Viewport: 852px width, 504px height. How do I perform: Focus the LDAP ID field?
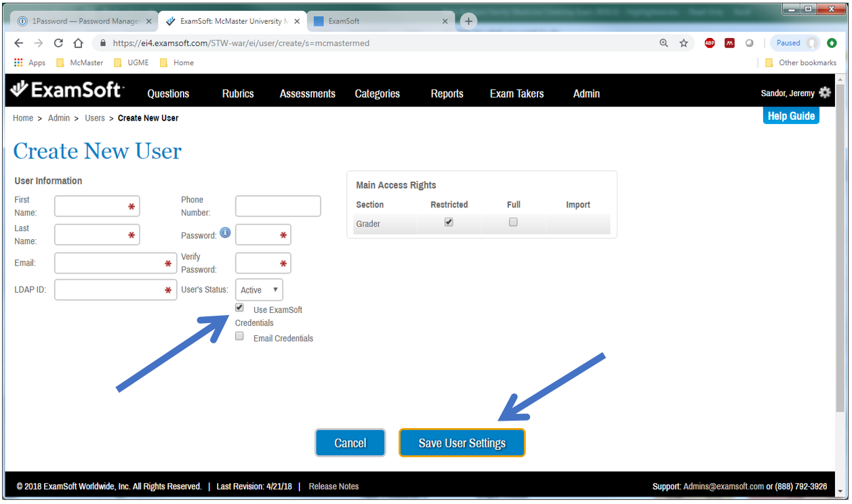coord(115,290)
